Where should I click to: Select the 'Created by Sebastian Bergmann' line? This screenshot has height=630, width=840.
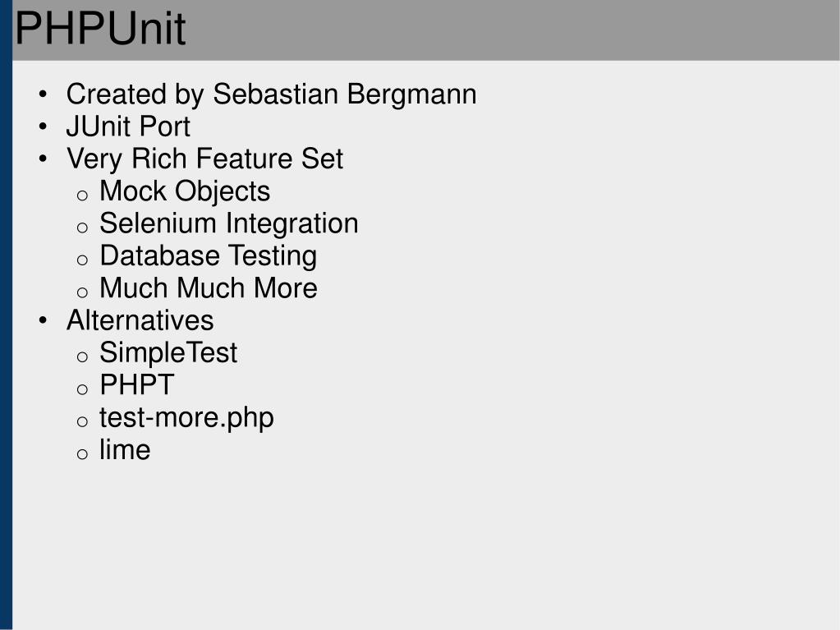pos(271,94)
